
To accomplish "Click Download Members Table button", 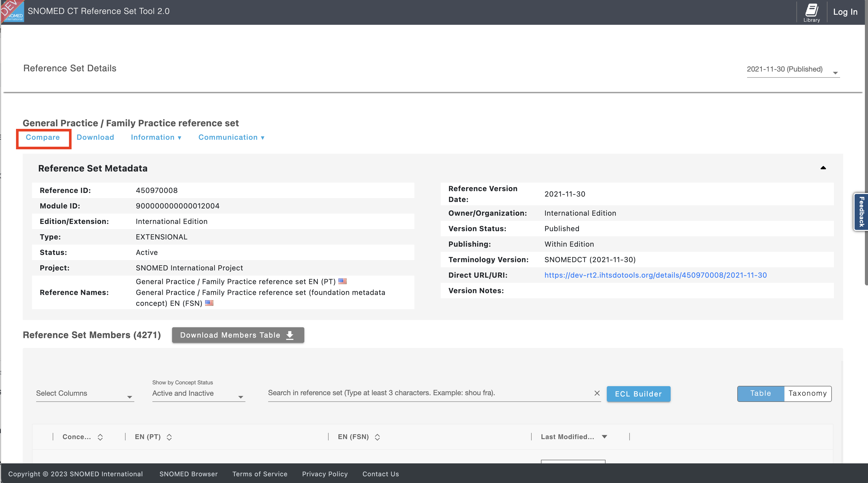I will click(x=238, y=335).
